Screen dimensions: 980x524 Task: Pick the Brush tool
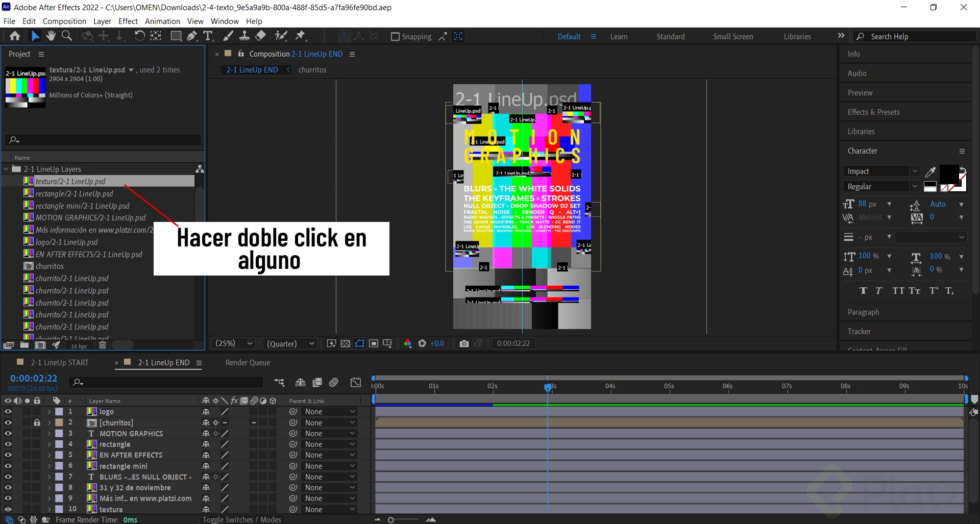228,36
